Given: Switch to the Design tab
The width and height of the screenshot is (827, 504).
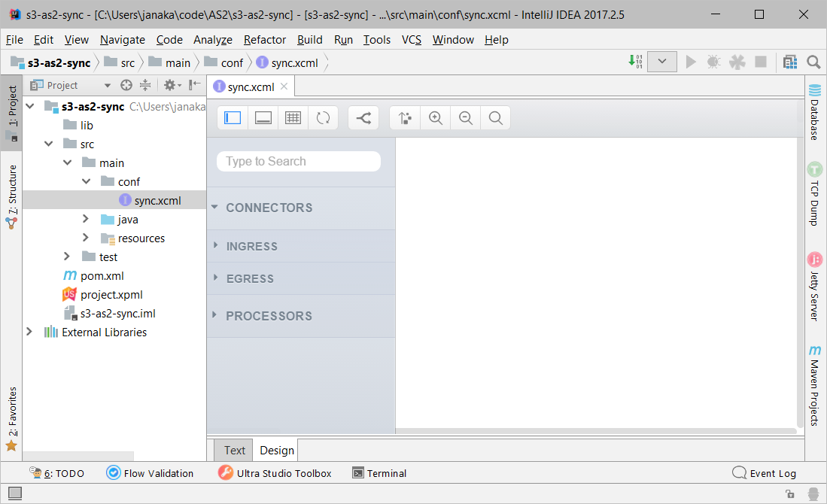Looking at the screenshot, I should 277,451.
